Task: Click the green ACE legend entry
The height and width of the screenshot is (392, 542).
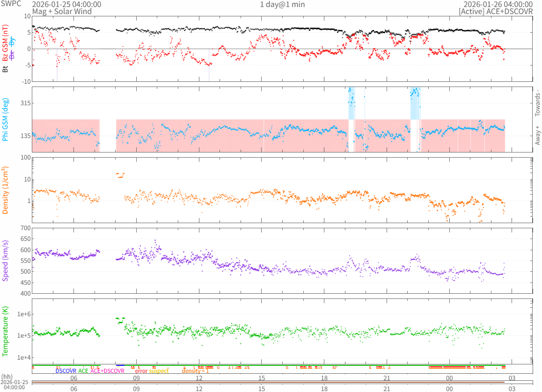Action: [x=83, y=371]
